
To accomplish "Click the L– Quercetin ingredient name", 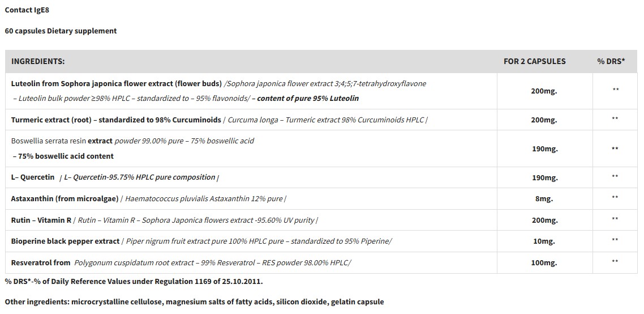I will [33, 177].
